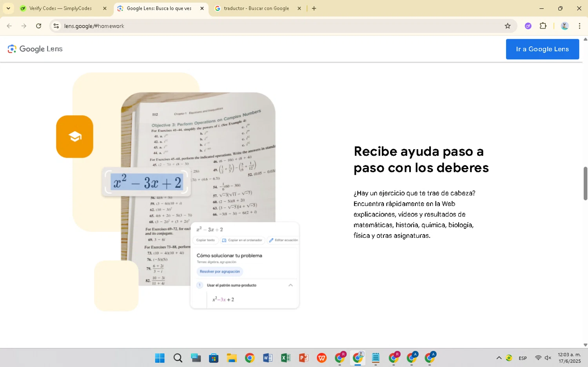The width and height of the screenshot is (588, 367).
Task: Restore down the Chrome window
Action: point(560,8)
